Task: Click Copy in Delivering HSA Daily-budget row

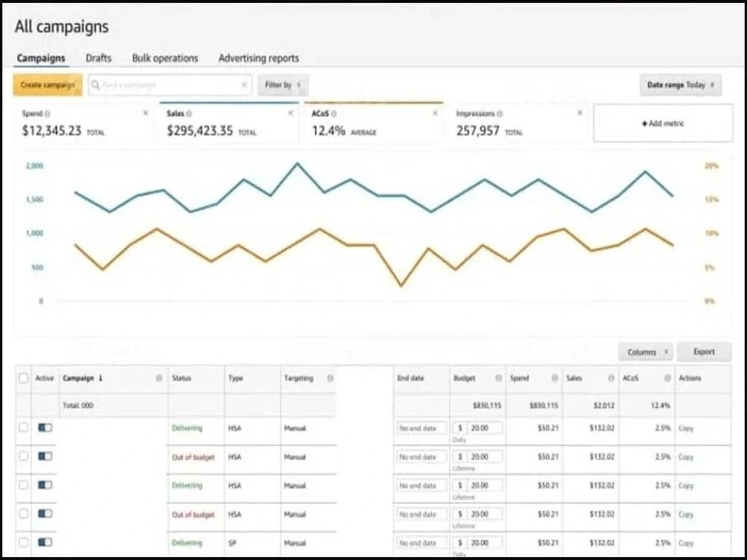Action: (x=686, y=428)
